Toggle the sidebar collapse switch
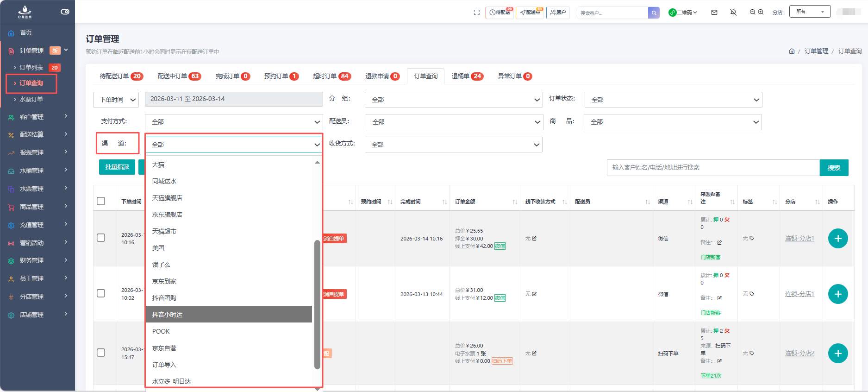This screenshot has height=392, width=868. 65,12
